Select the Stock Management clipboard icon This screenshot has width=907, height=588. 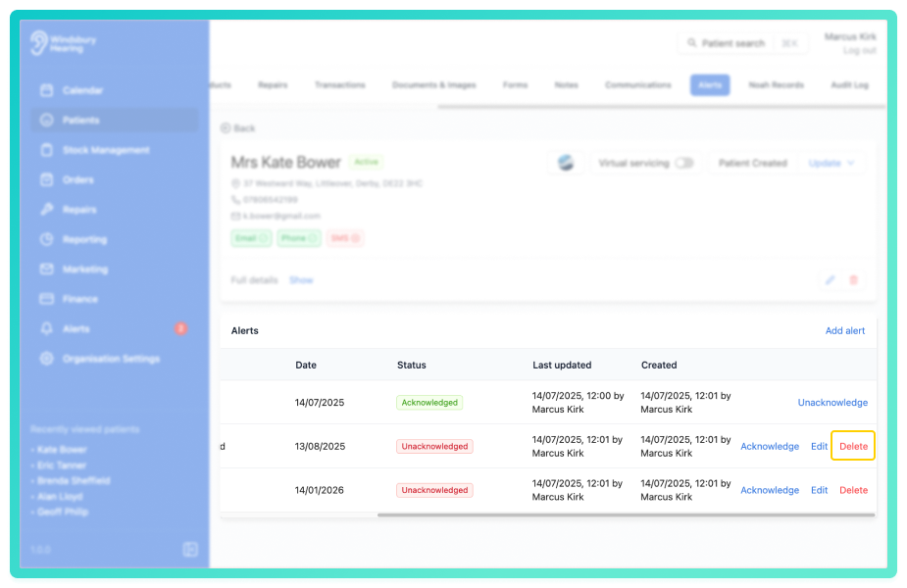47,150
